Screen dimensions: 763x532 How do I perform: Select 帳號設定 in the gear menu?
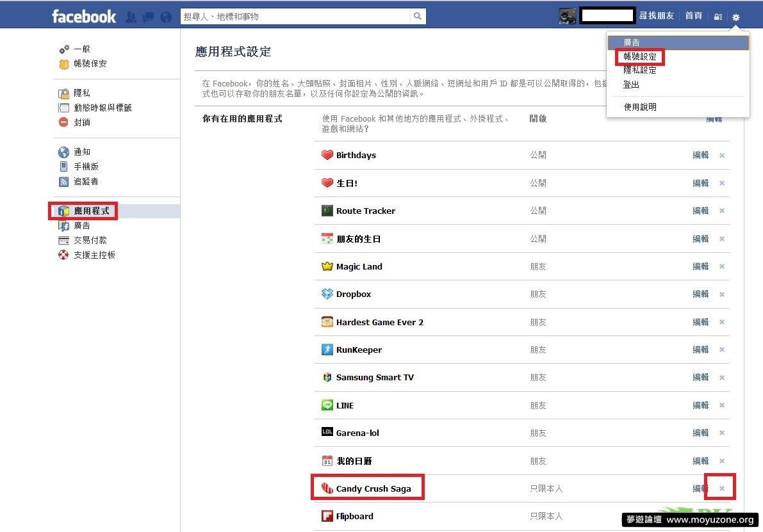tap(640, 57)
